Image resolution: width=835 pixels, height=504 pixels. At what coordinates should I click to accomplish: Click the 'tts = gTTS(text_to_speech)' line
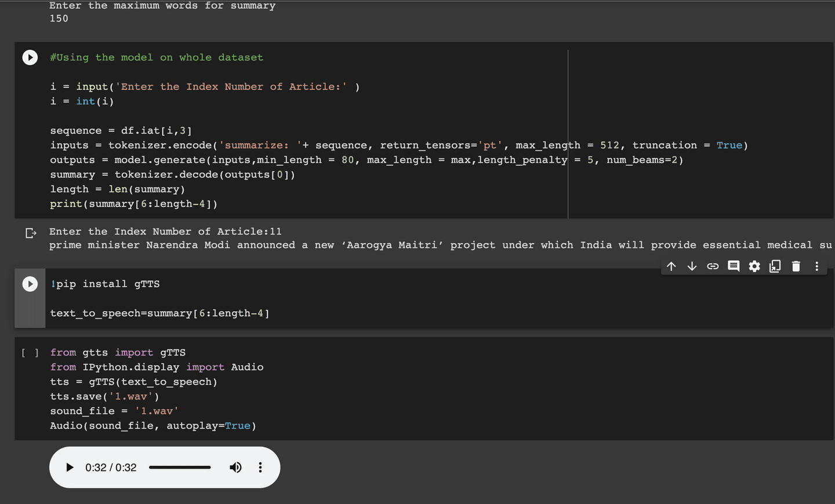click(133, 382)
